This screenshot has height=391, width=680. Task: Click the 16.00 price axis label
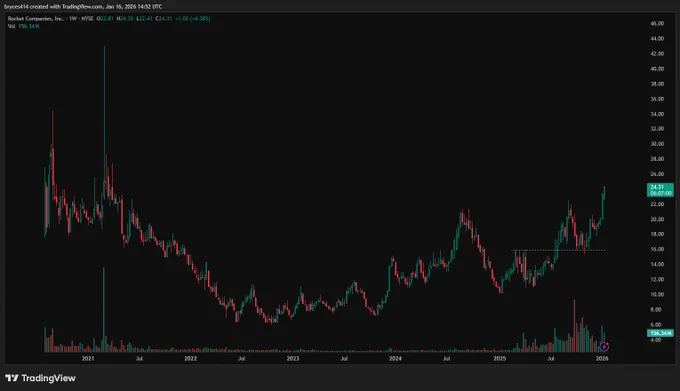pyautogui.click(x=657, y=249)
